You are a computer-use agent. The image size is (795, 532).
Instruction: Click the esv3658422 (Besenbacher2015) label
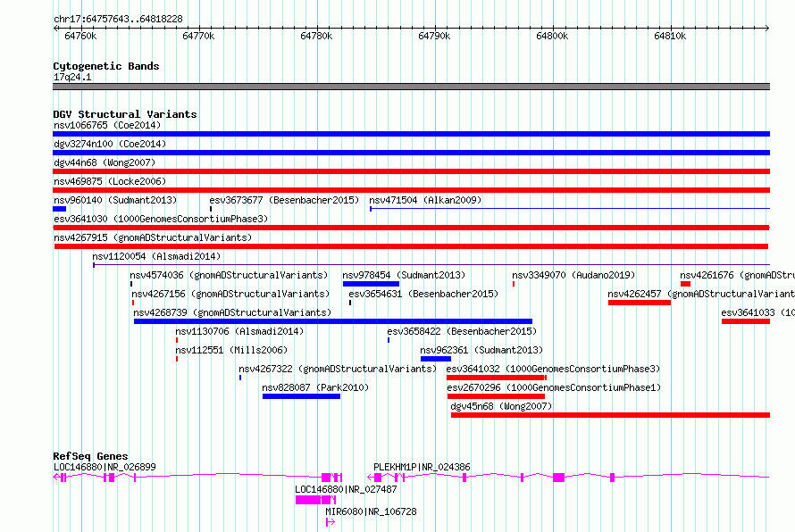coord(462,331)
